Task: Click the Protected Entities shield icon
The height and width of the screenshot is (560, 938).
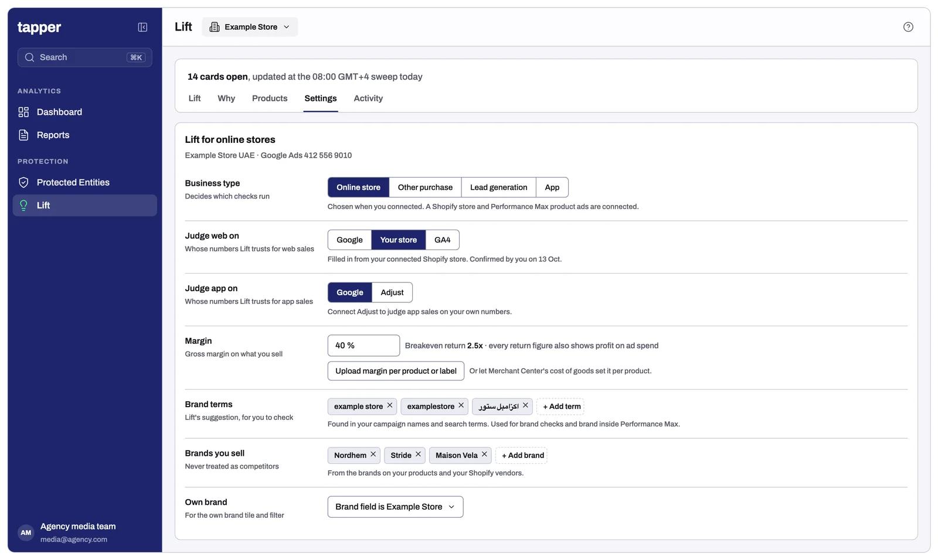Action: pyautogui.click(x=23, y=182)
